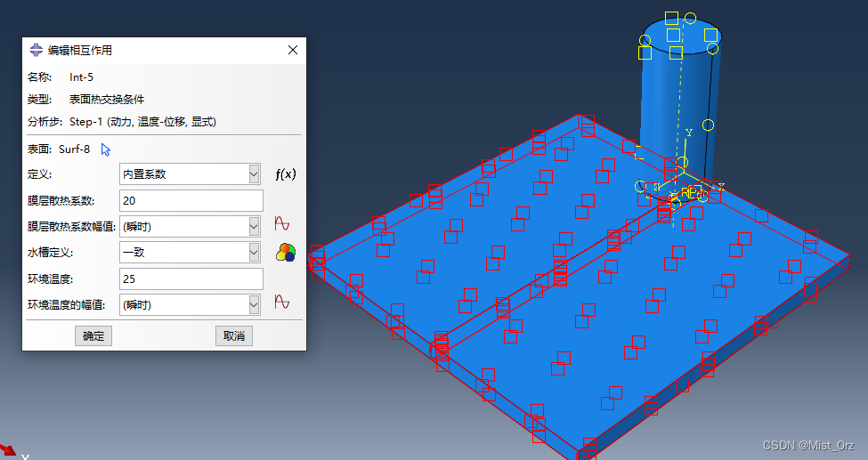Click amplitude curve icon beside 膜层散热系数幅值
Image resolution: width=868 pixels, height=460 pixels.
[282, 224]
